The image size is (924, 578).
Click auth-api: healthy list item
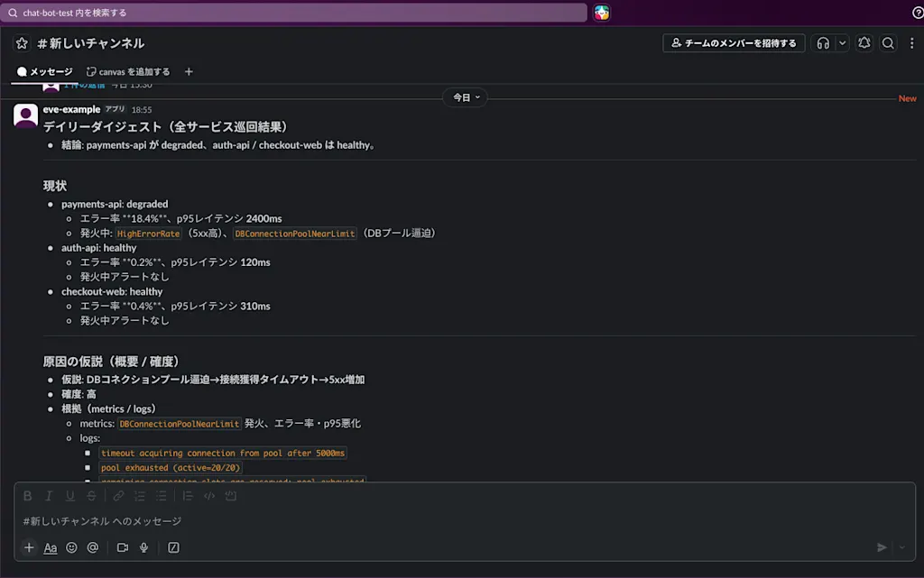coord(99,248)
